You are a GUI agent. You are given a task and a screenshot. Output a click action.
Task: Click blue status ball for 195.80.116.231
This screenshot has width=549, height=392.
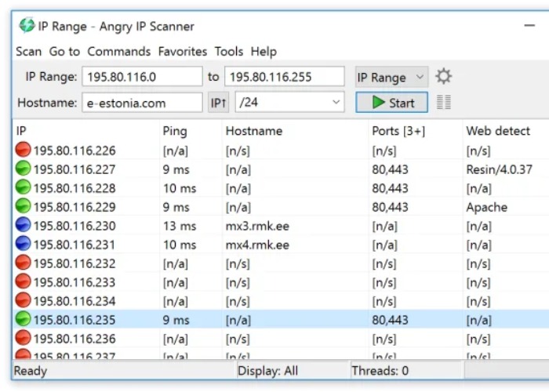pos(23,244)
